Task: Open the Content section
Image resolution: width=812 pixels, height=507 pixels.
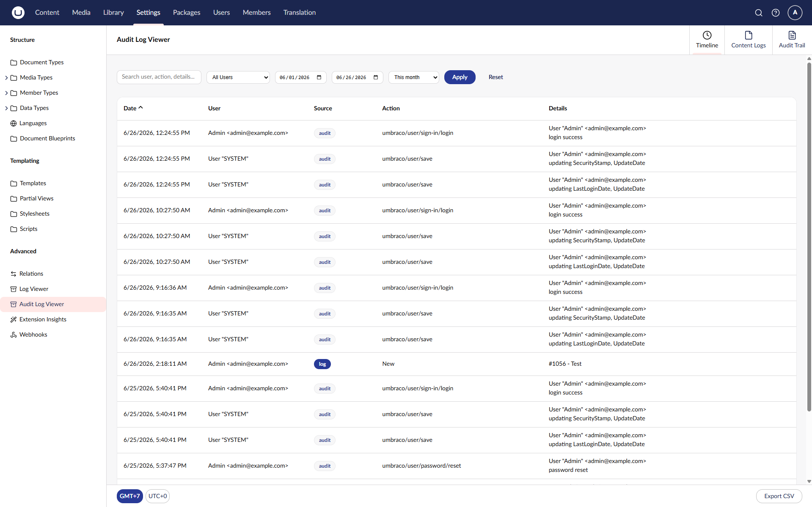Action: [47, 13]
